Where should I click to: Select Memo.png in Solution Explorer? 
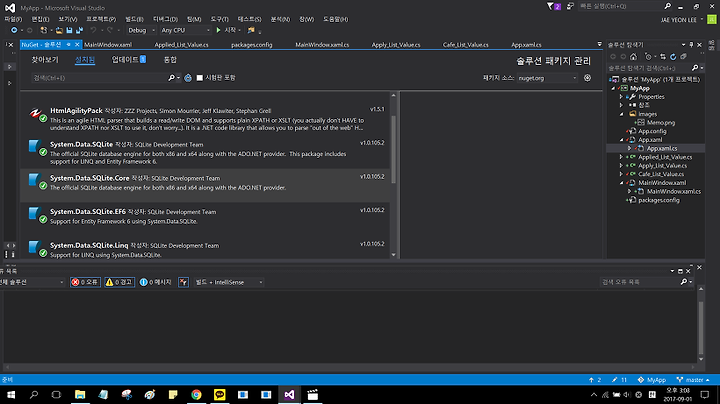660,123
